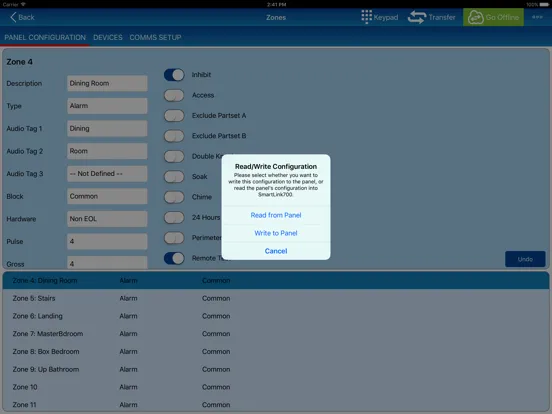Switch to Panel Configuration tab
Viewport: 552px width, 414px height.
click(45, 37)
